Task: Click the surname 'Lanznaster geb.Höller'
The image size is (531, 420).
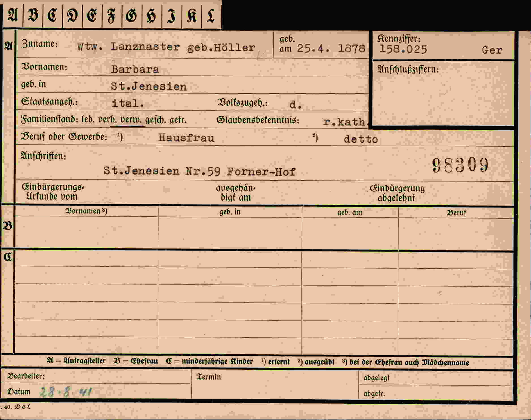Action: click(x=183, y=47)
